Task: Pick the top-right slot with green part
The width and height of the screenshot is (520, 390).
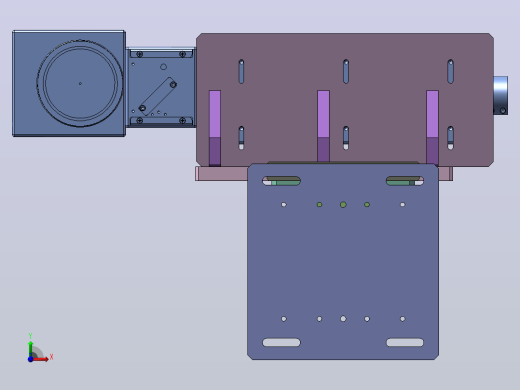Action: [405, 181]
